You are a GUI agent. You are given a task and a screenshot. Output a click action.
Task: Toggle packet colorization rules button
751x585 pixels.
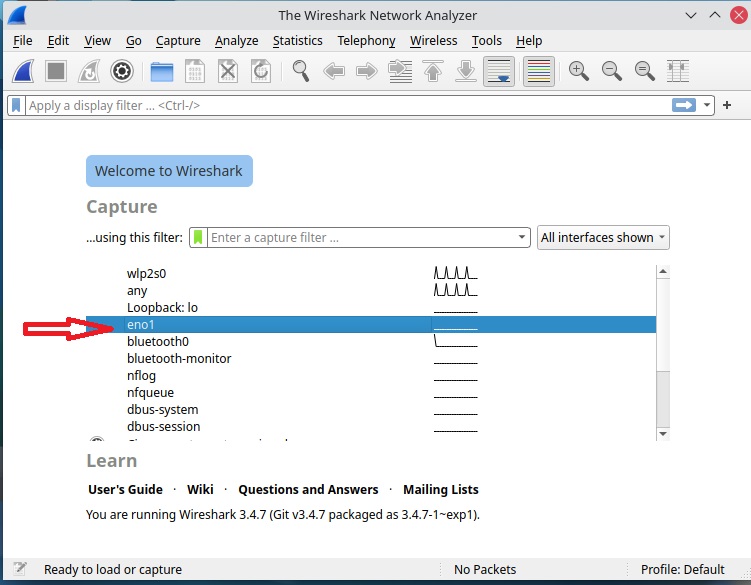tap(539, 71)
